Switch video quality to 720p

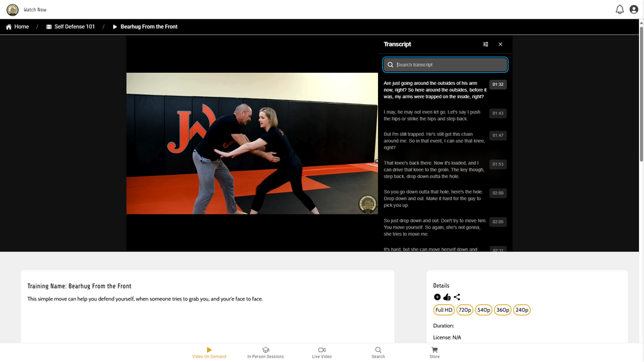465,310
